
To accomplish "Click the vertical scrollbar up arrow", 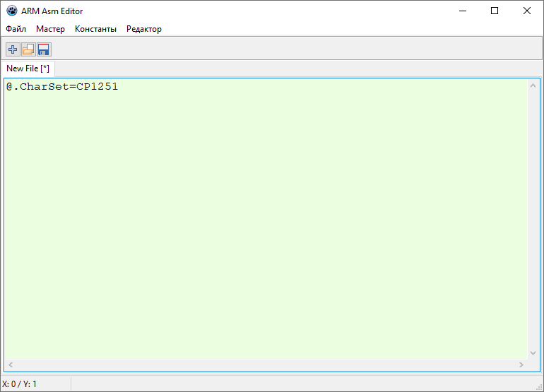I will [533, 85].
